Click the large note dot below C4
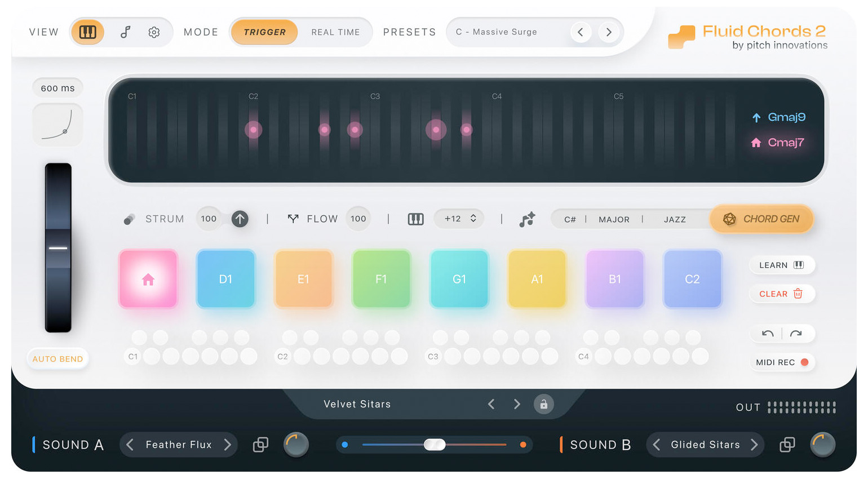 436,130
